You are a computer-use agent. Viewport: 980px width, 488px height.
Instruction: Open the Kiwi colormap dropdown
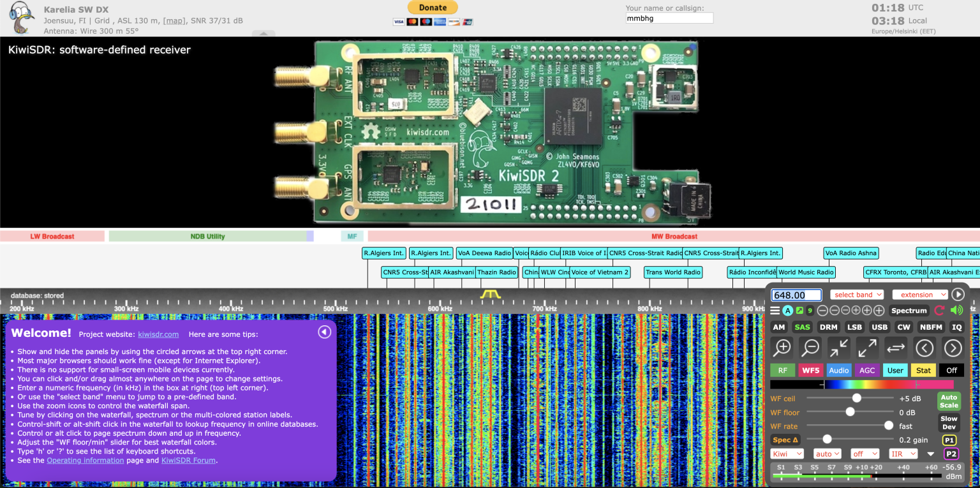pos(787,453)
